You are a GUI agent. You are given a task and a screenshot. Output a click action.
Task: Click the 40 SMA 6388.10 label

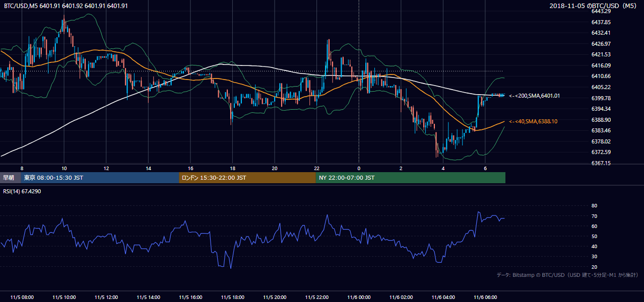(x=533, y=121)
